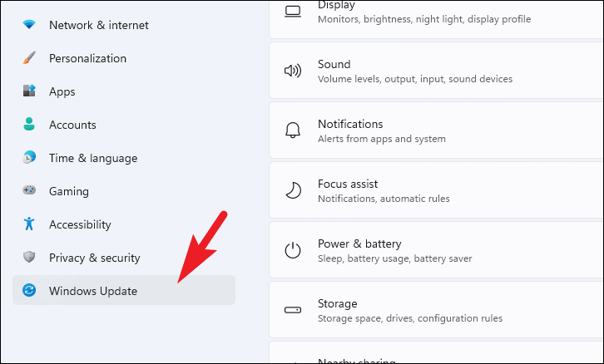Click 'Monitors, brightness, night light, display profile'
This screenshot has height=364, width=604.
(424, 19)
